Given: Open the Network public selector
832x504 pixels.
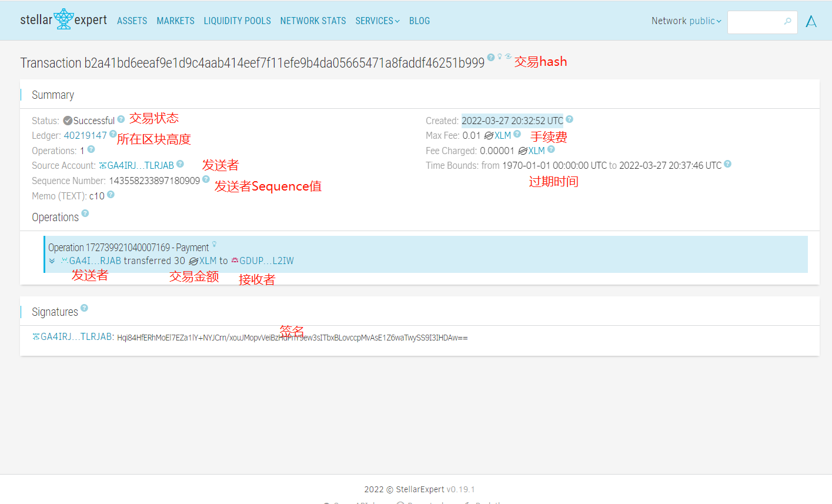Looking at the screenshot, I should point(686,21).
